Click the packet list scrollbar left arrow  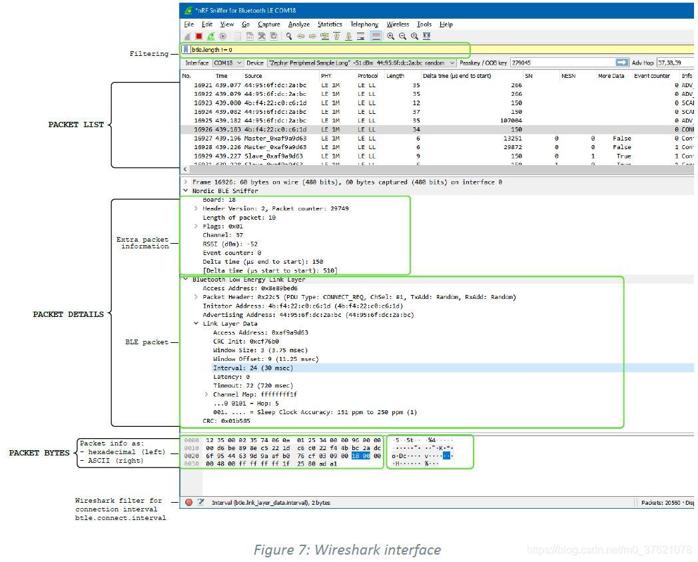[x=186, y=169]
